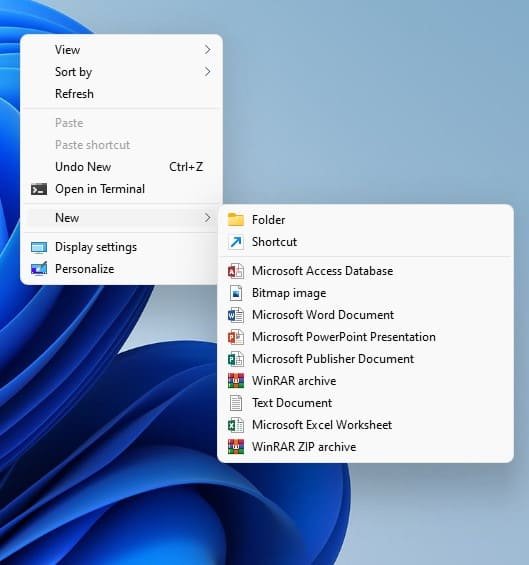Select Microsoft Publisher Document
Image resolution: width=529 pixels, height=565 pixels.
365,359
